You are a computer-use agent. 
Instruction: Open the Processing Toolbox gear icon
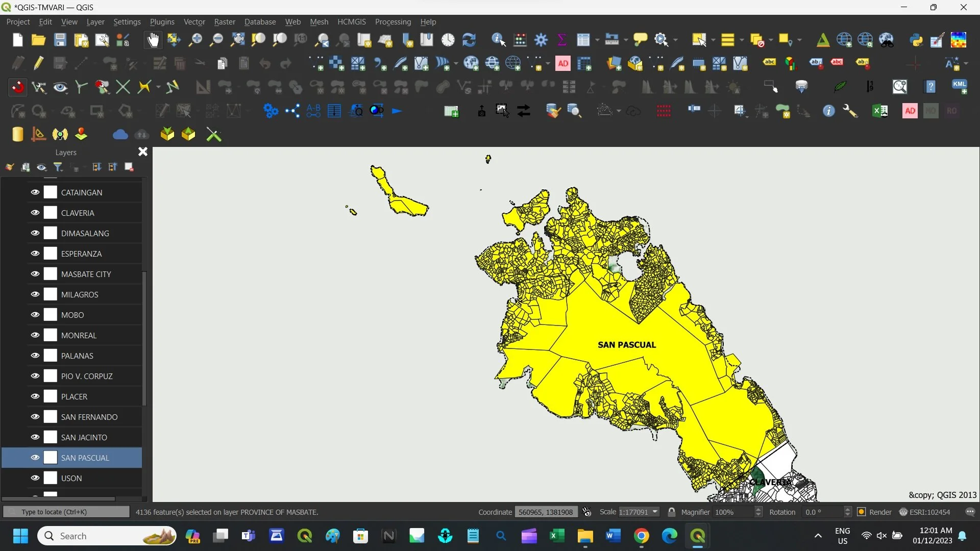tap(541, 40)
